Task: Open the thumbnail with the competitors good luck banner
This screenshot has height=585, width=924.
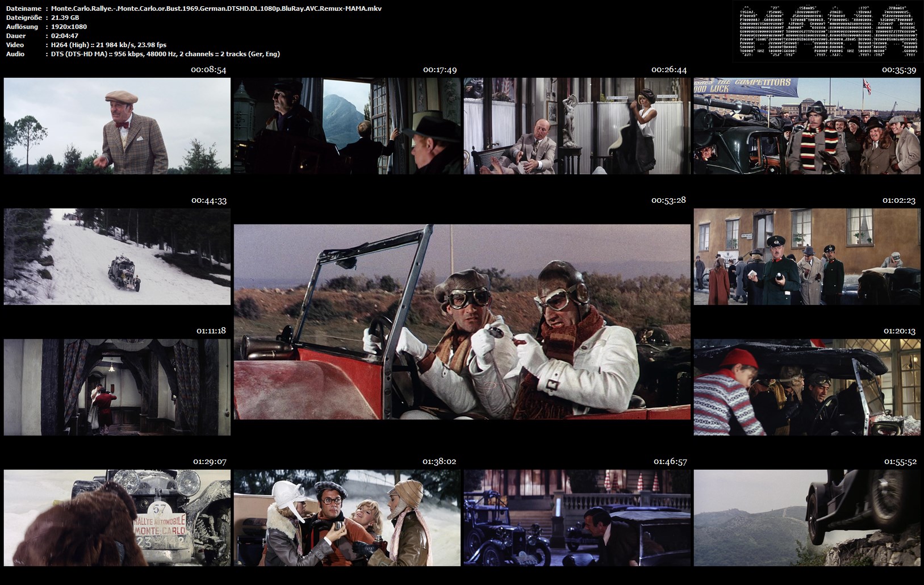Action: [x=807, y=126]
